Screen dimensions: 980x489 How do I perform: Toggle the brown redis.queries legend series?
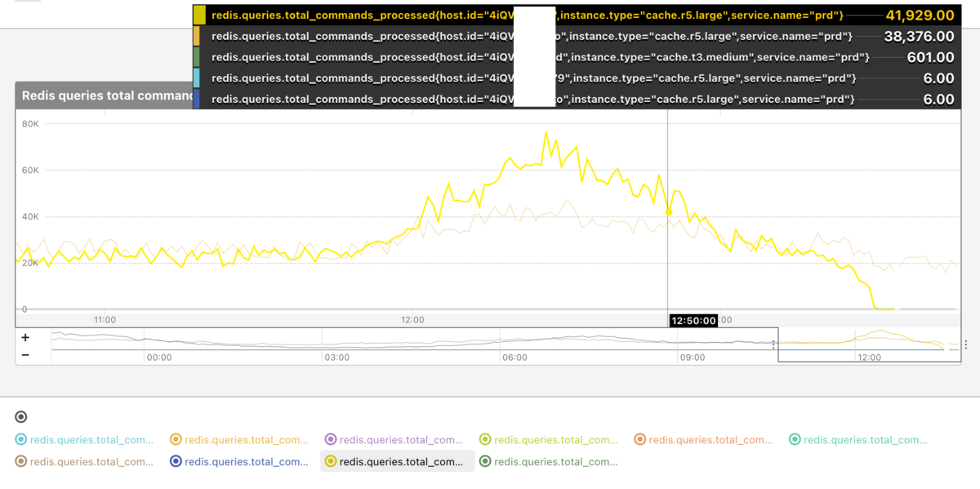coord(84,461)
